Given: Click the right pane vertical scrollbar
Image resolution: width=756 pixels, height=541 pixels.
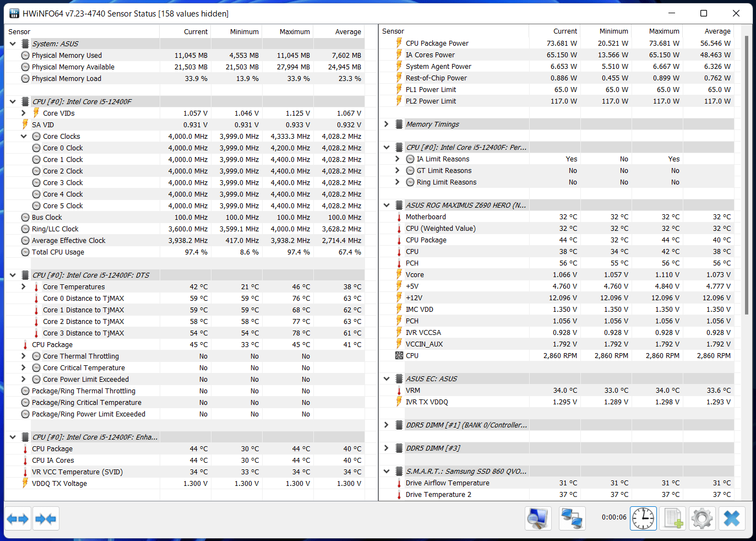Looking at the screenshot, I should (746, 176).
